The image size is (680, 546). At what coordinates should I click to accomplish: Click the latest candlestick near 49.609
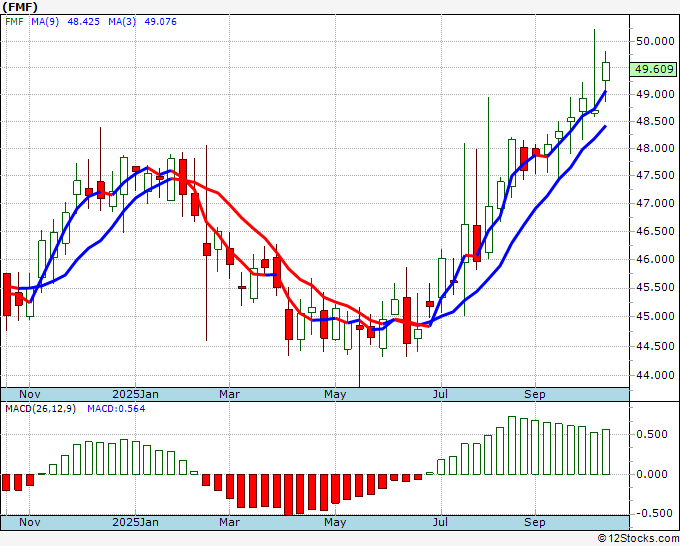click(x=606, y=71)
